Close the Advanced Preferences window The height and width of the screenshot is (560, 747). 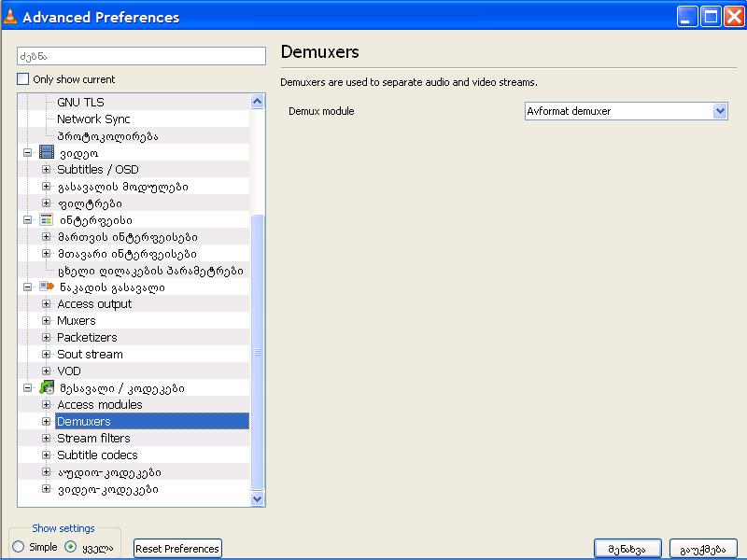[x=734, y=17]
